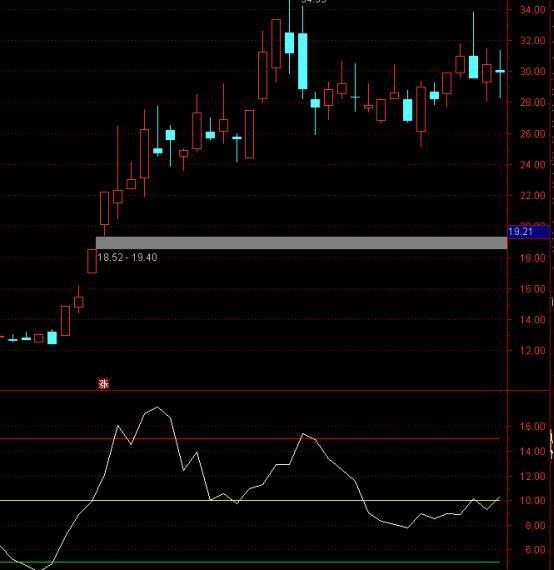Click the indicator curve's highest peak
The height and width of the screenshot is (570, 554).
point(157,408)
